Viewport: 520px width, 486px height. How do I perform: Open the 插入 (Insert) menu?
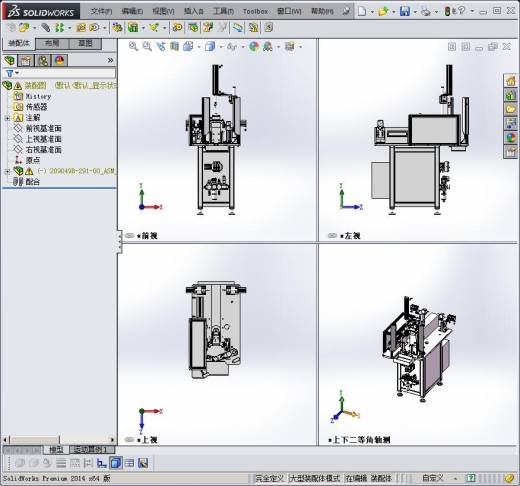tap(194, 11)
